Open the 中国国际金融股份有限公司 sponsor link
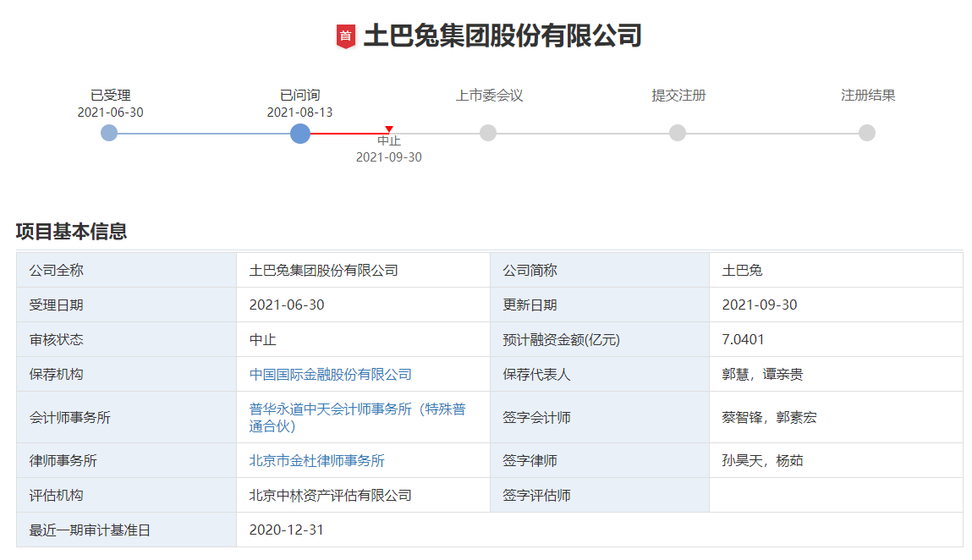The width and height of the screenshot is (972, 560). [333, 374]
